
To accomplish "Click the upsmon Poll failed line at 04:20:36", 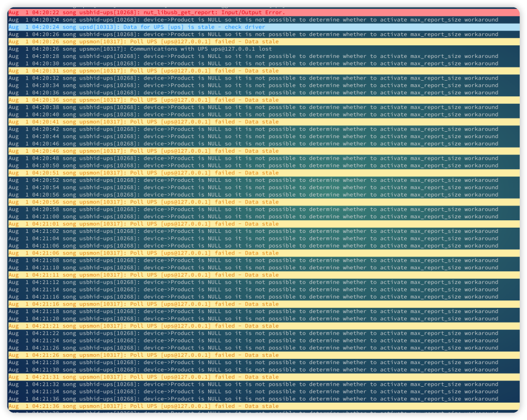I will pos(263,100).
